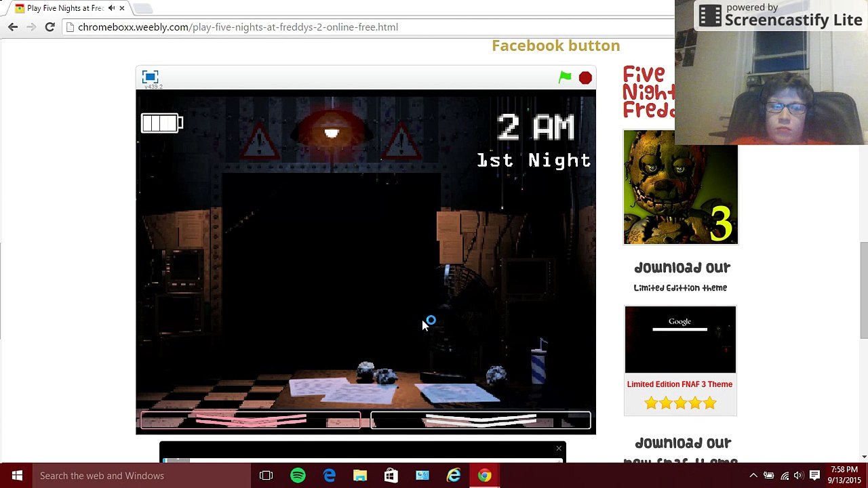The height and width of the screenshot is (488, 868).
Task: Open the Action Center notifications icon
Action: point(815,476)
